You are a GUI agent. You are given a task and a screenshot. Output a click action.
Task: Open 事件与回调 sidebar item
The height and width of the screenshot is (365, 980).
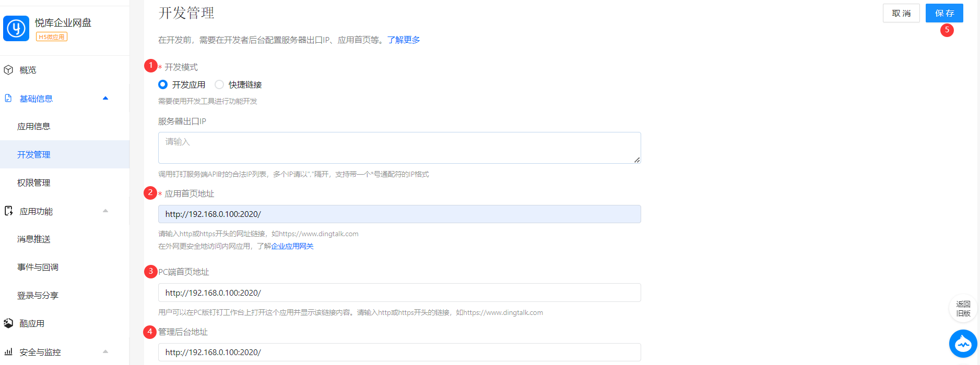tap(38, 267)
